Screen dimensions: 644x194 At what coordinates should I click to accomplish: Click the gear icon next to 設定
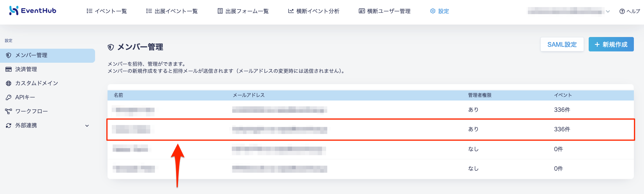tap(433, 11)
